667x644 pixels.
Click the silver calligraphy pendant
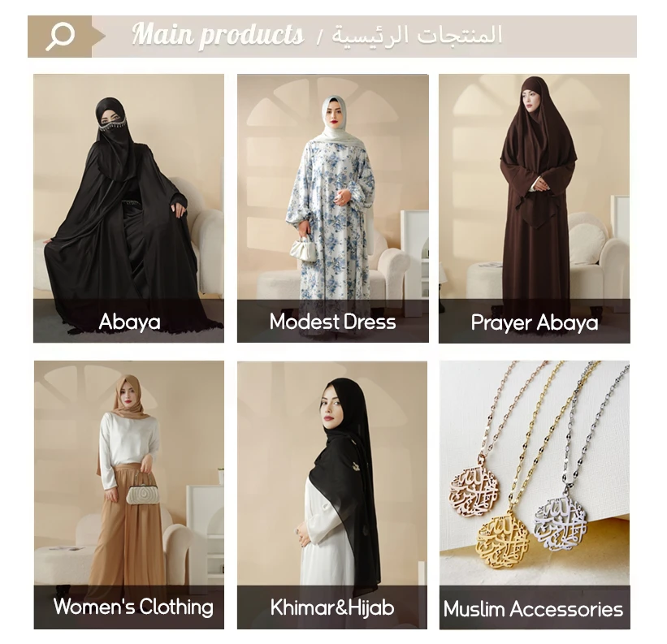pyautogui.click(x=558, y=524)
